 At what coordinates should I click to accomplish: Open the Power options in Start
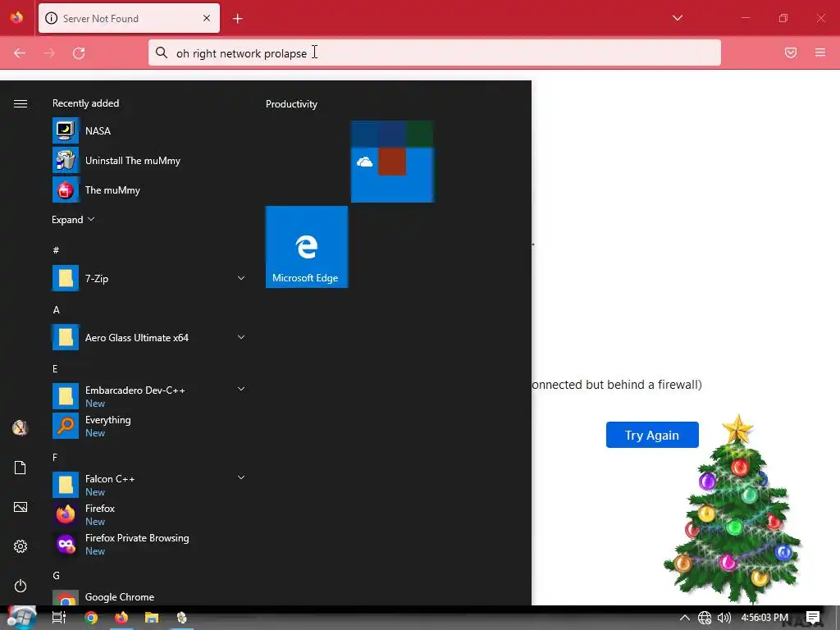tap(21, 586)
